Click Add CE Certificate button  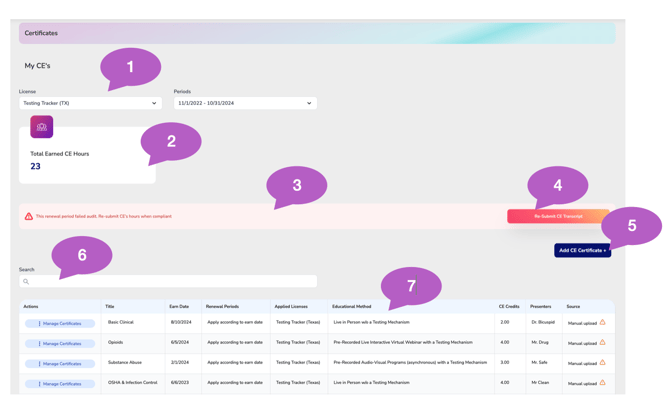pos(582,250)
